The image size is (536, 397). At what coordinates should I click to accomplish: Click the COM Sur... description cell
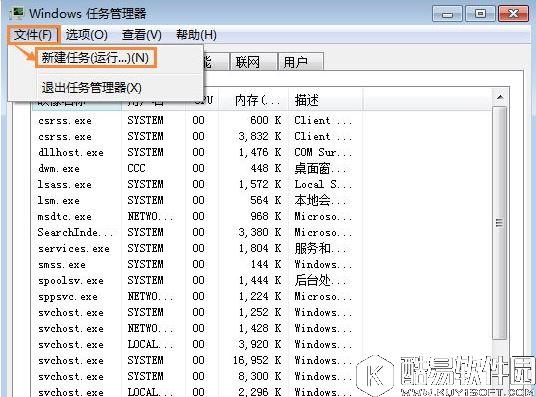(x=323, y=153)
